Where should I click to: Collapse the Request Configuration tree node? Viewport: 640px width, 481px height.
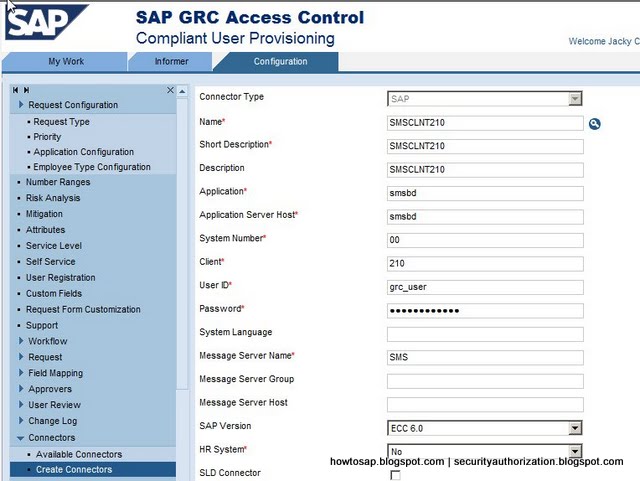pyautogui.click(x=21, y=105)
